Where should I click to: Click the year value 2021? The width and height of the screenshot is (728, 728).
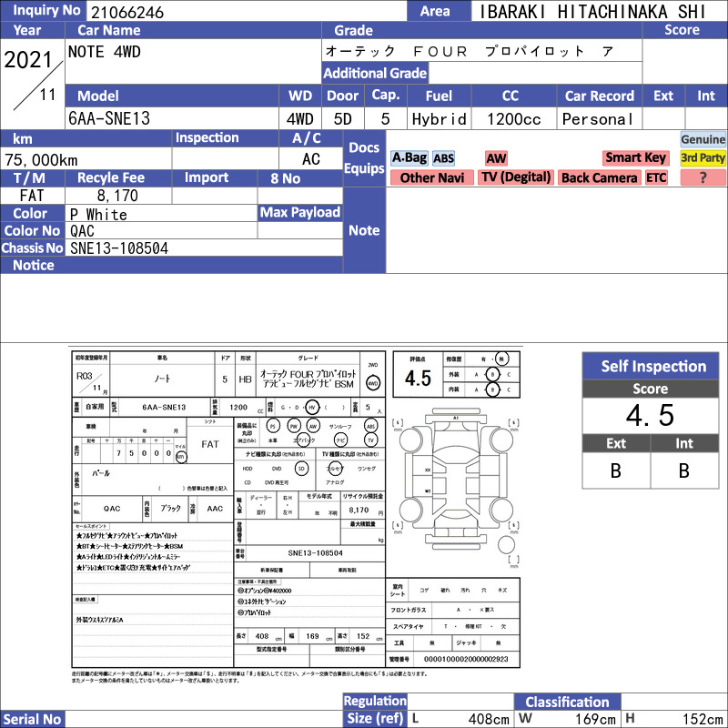(x=28, y=60)
